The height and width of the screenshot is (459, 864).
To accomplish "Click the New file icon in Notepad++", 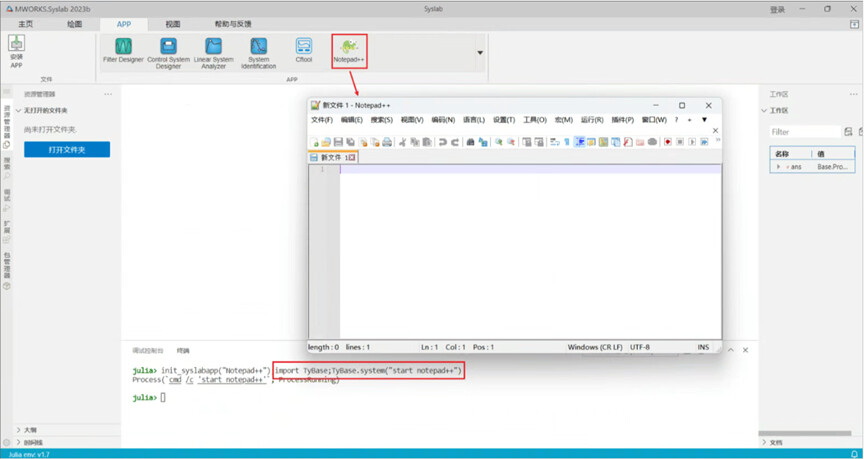I will (x=315, y=142).
